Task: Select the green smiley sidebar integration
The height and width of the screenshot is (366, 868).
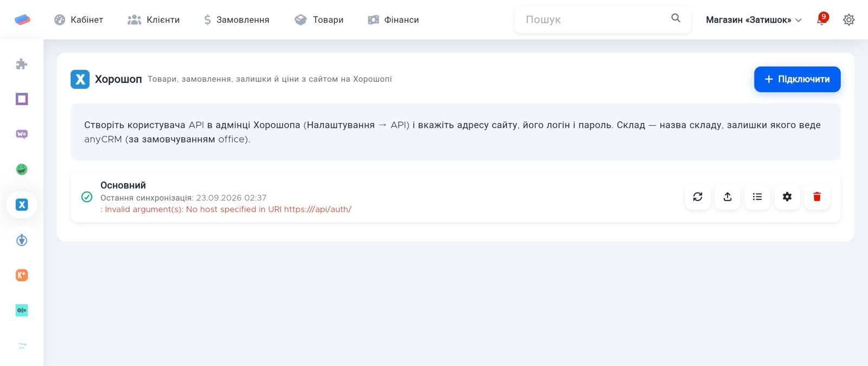Action: point(22,169)
